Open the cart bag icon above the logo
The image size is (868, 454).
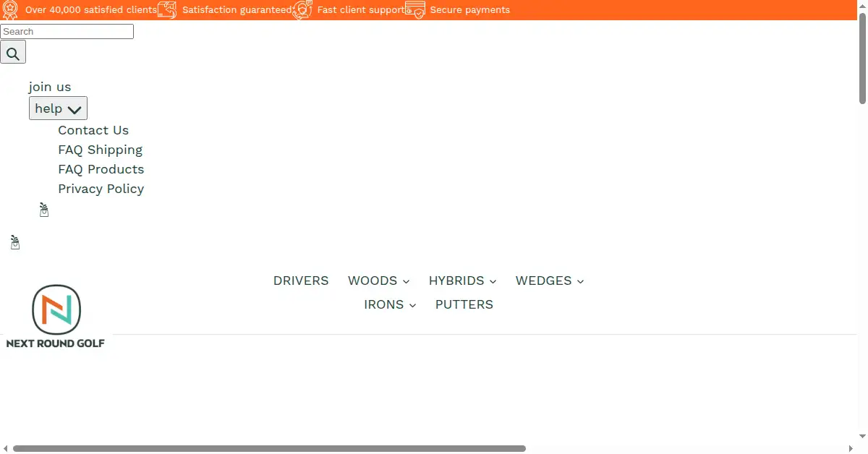[x=15, y=243]
